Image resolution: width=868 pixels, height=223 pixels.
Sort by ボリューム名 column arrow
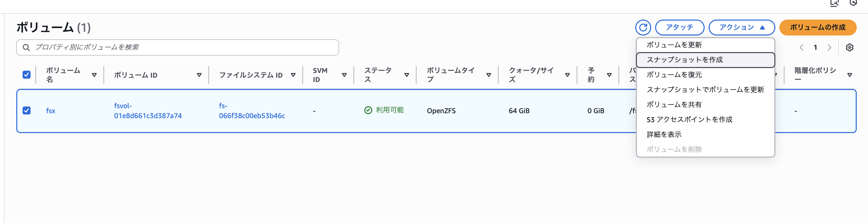coord(94,75)
